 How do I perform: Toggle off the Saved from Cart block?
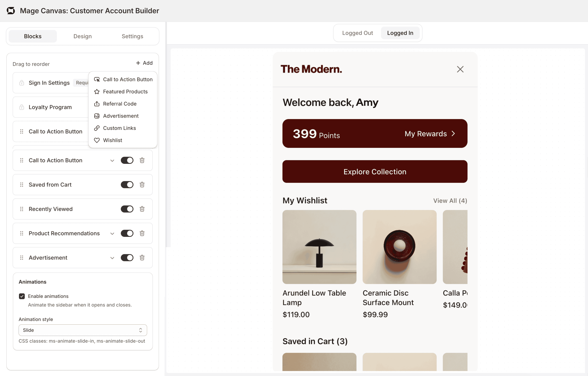click(x=127, y=185)
